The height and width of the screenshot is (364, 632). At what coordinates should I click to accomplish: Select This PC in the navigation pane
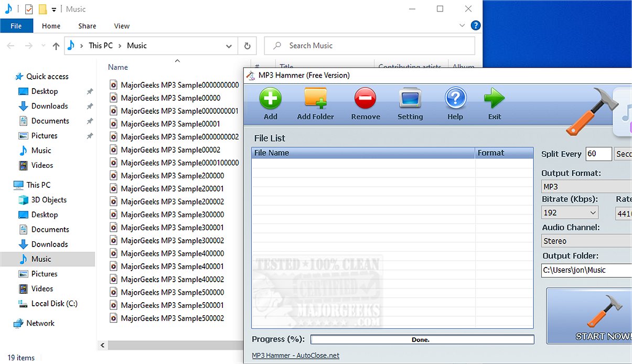pos(32,185)
